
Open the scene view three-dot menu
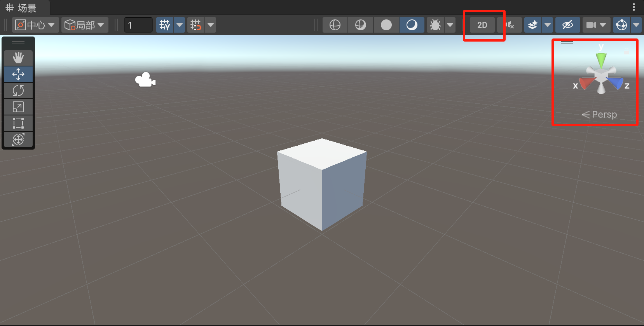tap(634, 7)
